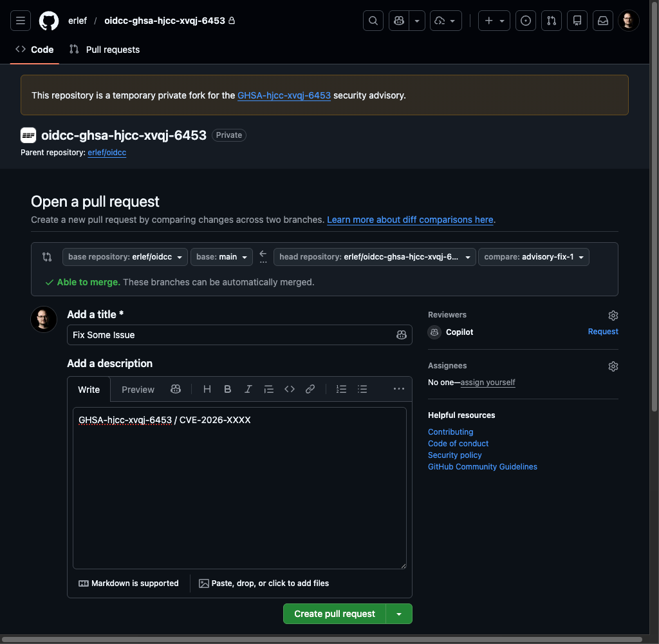Click the Create pull request button
Image resolution: width=659 pixels, height=644 pixels.
(335, 614)
